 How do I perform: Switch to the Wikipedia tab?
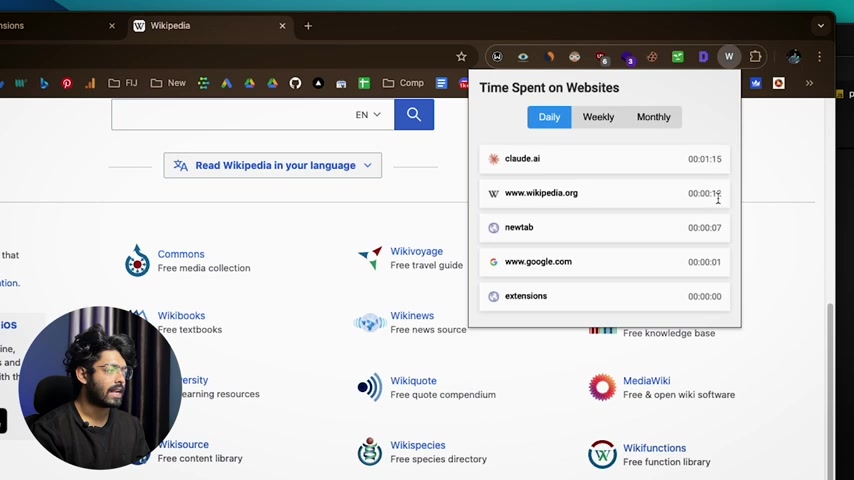tap(211, 26)
